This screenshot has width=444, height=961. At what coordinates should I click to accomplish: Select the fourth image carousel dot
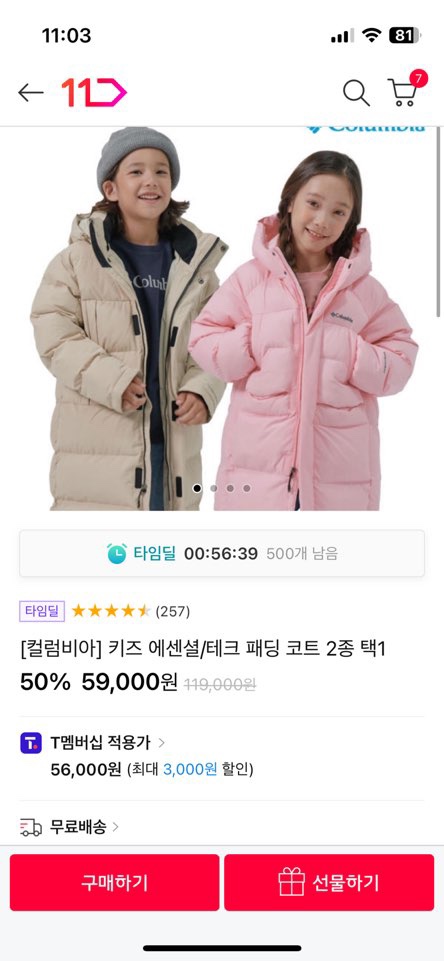[x=247, y=488]
